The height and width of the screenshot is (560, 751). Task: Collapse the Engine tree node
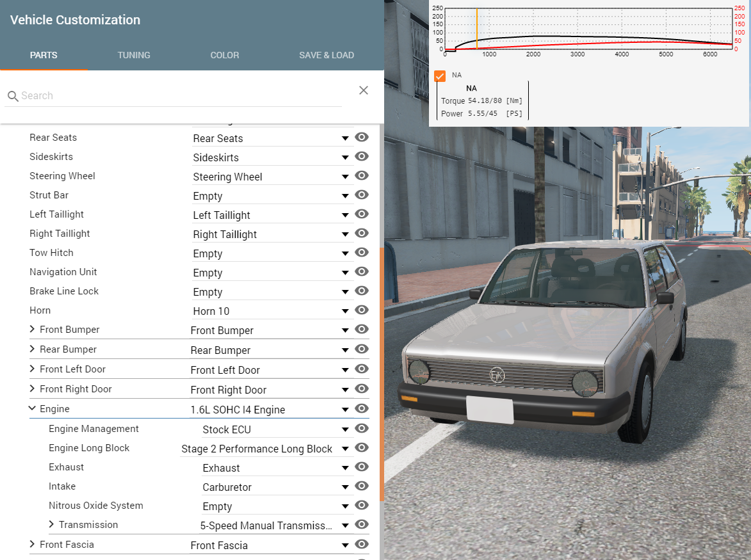[x=32, y=408]
